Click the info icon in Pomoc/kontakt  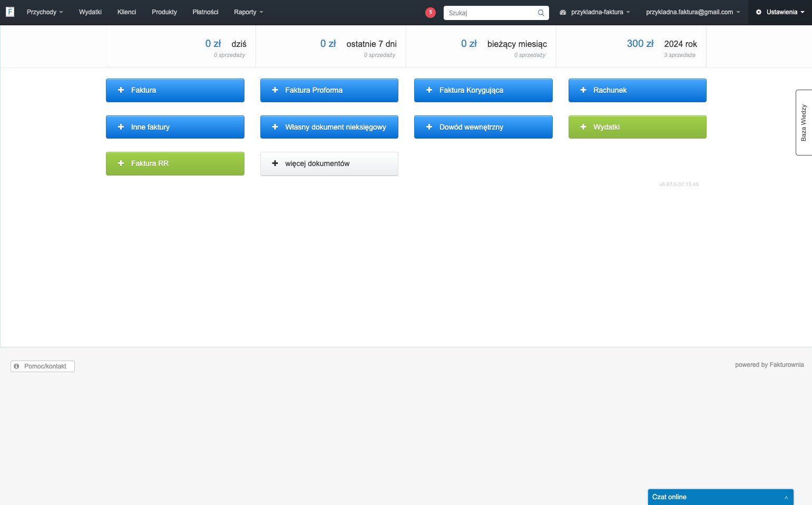coord(16,366)
